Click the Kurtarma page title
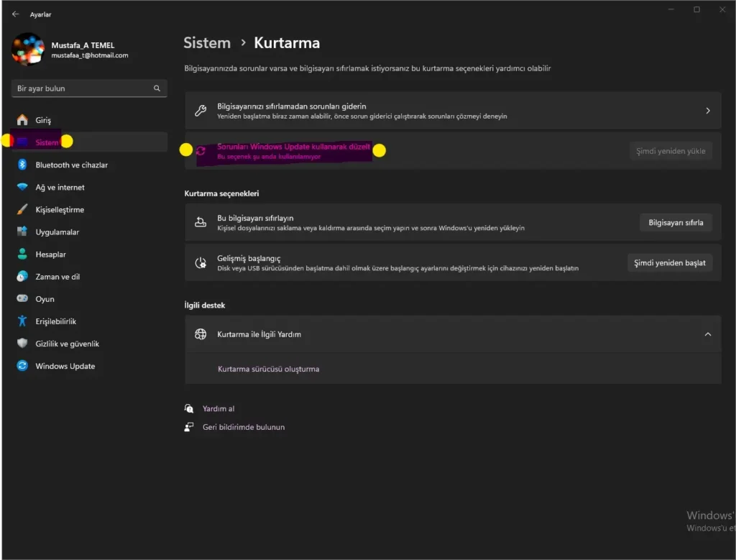The width and height of the screenshot is (736, 560). pos(287,42)
